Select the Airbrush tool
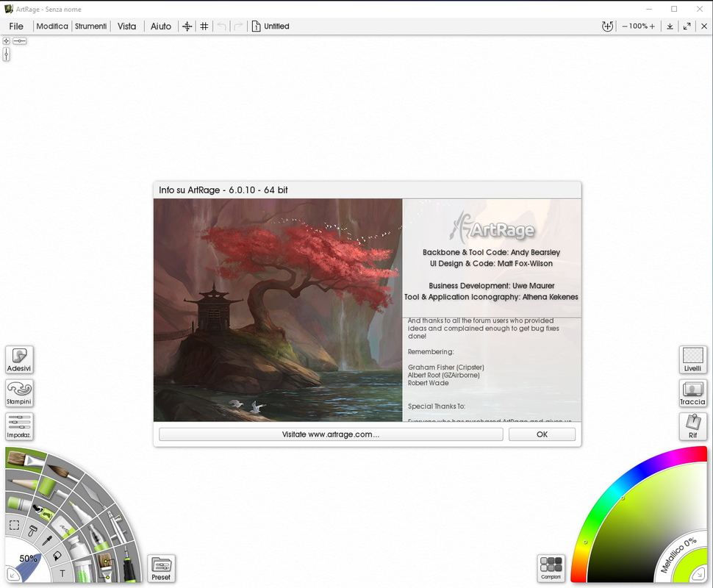 point(118,527)
